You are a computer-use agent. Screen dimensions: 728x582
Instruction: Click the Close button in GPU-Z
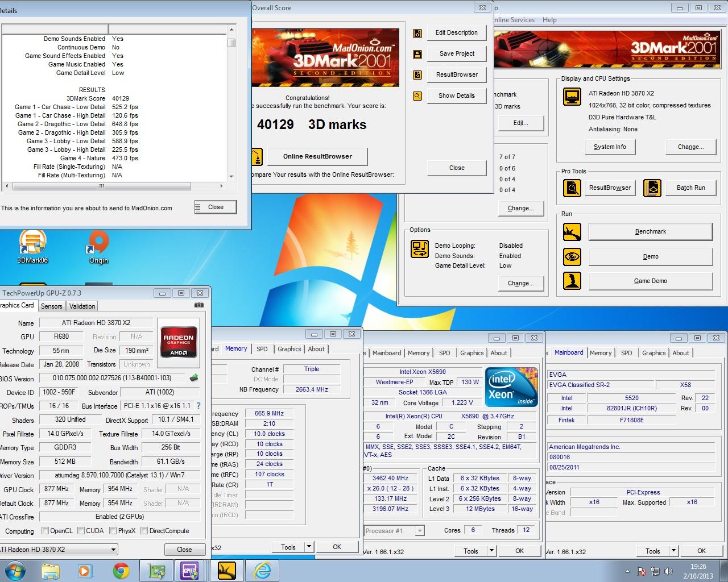pyautogui.click(x=184, y=550)
